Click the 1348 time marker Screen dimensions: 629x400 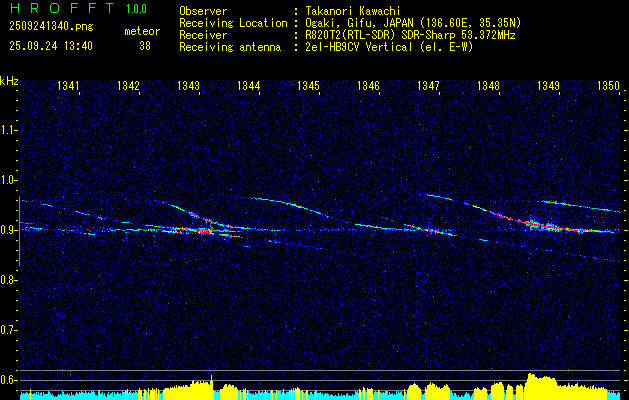click(x=488, y=85)
